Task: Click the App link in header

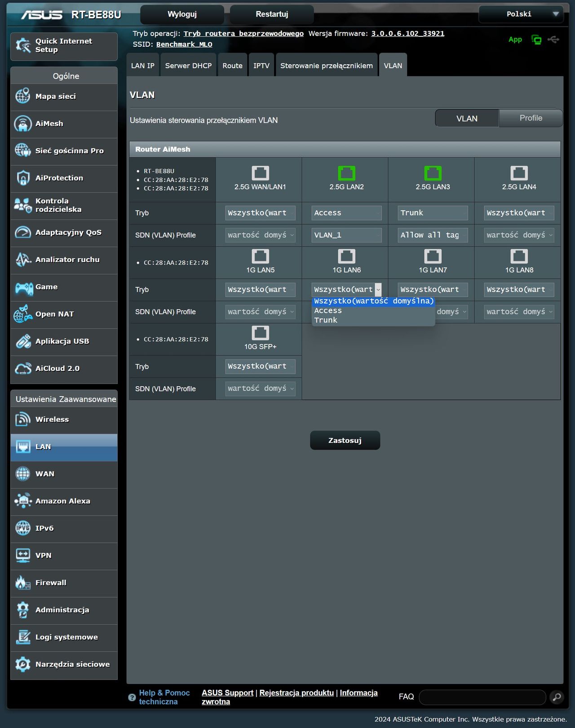Action: pyautogui.click(x=515, y=40)
